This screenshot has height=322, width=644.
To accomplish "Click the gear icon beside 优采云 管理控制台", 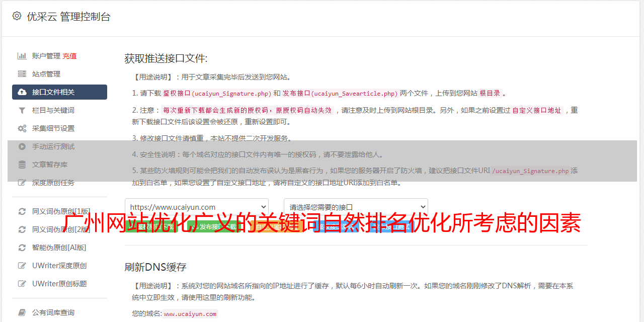I will 17,16.
